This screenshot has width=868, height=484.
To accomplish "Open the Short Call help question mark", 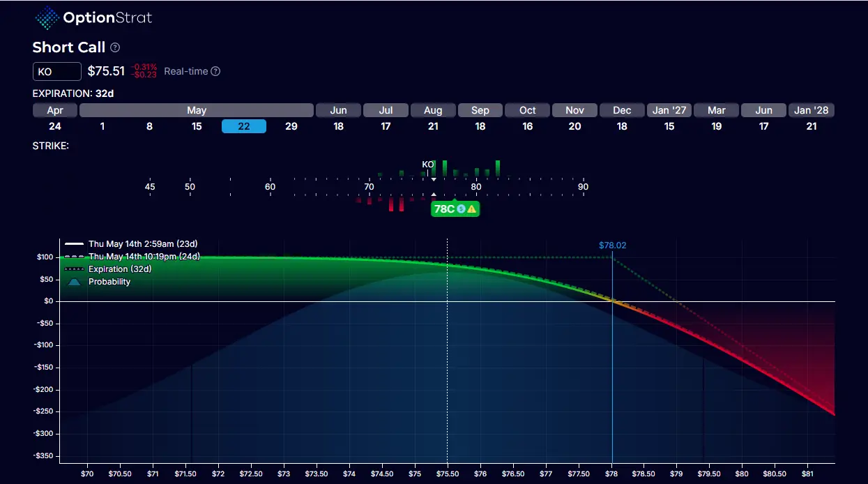I will pos(115,47).
